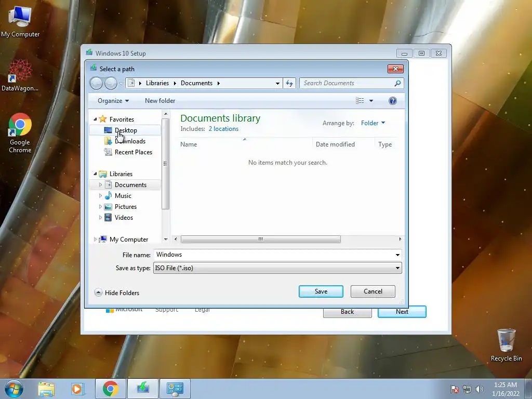Viewport: 532px width, 399px height.
Task: Click the Forward navigation arrow in dialog
Action: 111,83
